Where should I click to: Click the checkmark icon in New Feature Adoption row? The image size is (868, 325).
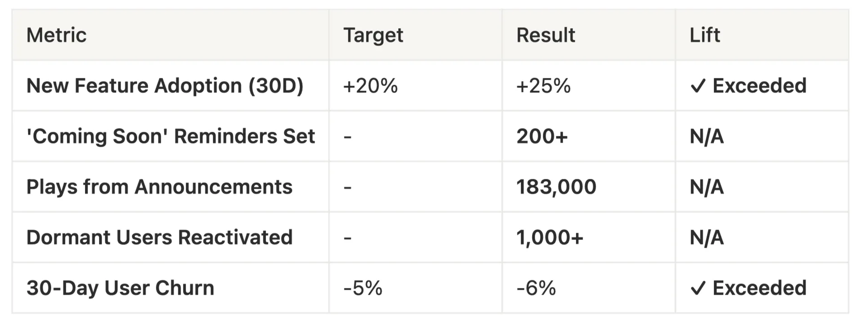tap(698, 86)
